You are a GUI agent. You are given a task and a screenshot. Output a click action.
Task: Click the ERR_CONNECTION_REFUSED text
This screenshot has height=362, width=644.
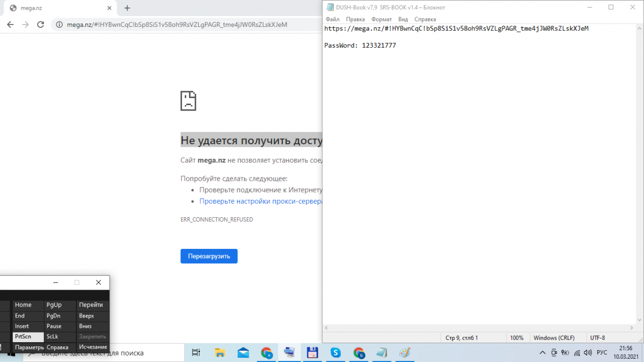coord(217,219)
